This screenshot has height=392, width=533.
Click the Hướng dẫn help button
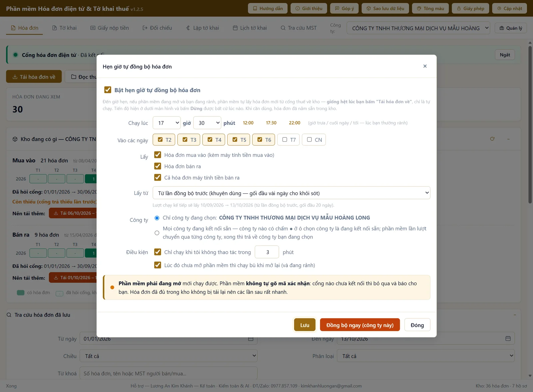coord(268,8)
